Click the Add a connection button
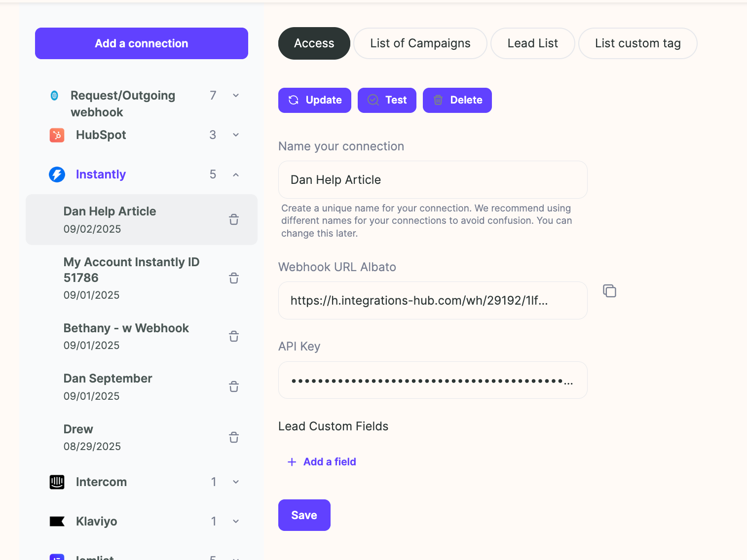The image size is (747, 560). (x=142, y=43)
